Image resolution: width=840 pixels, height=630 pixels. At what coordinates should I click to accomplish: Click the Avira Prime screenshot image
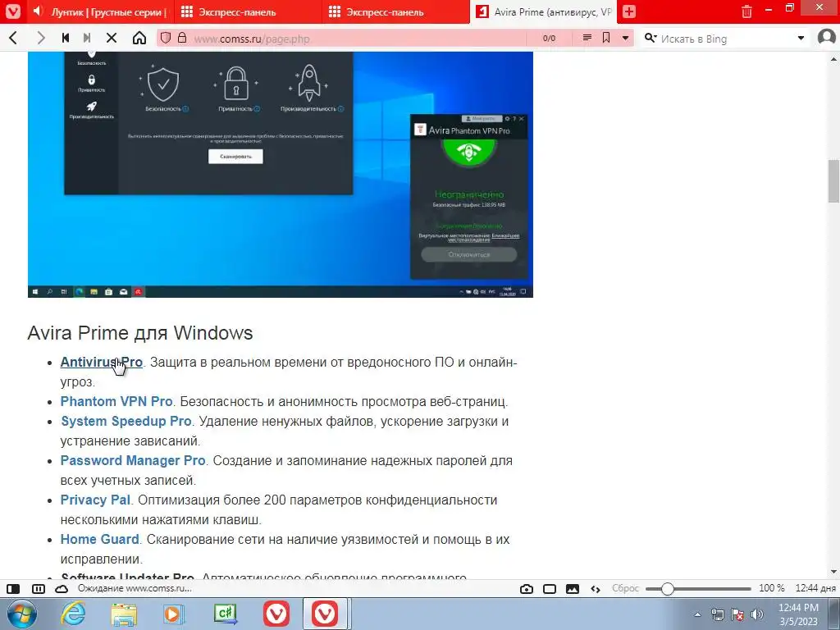pyautogui.click(x=281, y=175)
